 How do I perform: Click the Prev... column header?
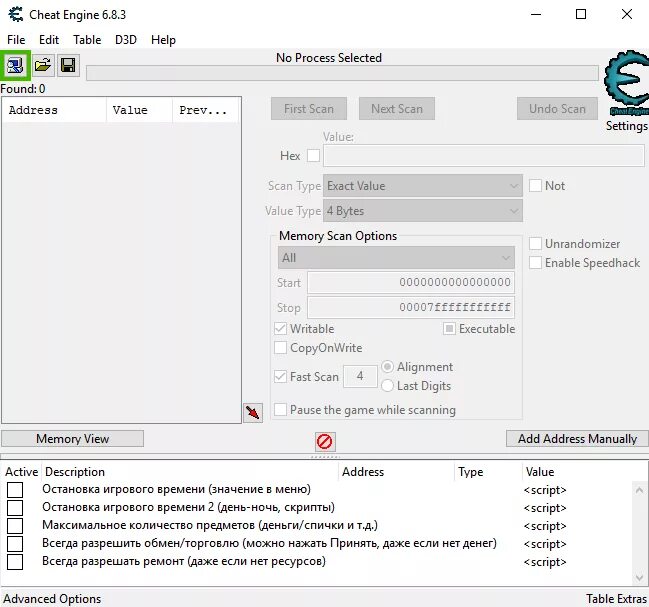pyautogui.click(x=206, y=110)
